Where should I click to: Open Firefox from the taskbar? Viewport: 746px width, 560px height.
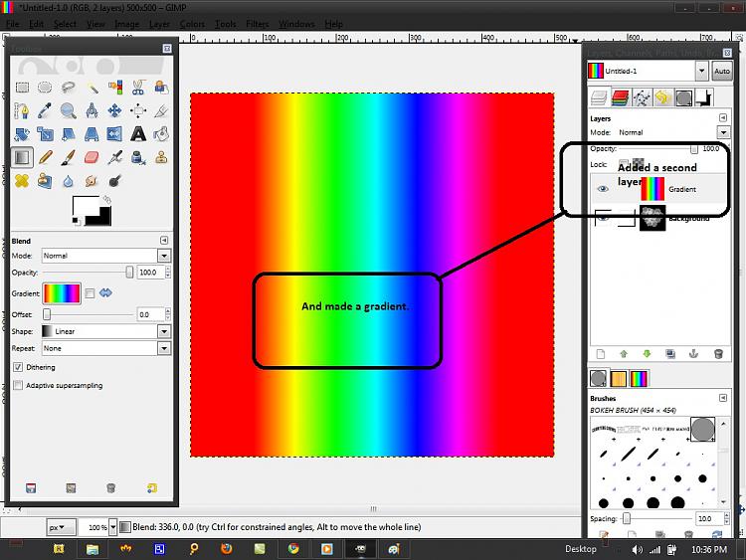tap(227, 549)
